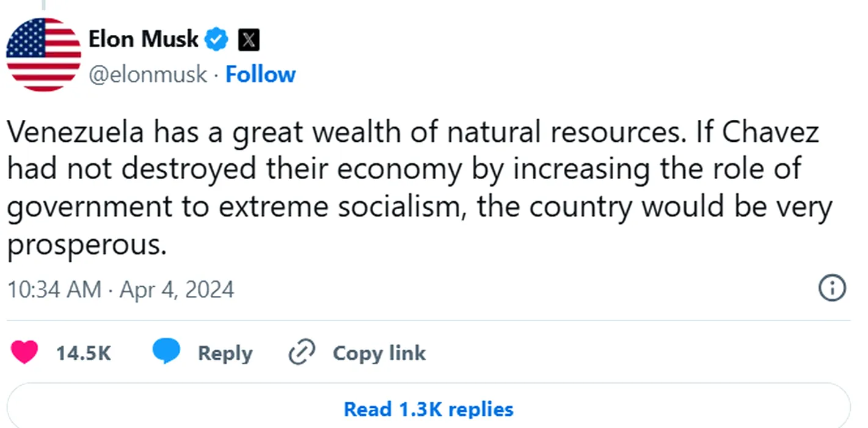Click the 10:34 AM post time
868x428 pixels.
(x=54, y=289)
